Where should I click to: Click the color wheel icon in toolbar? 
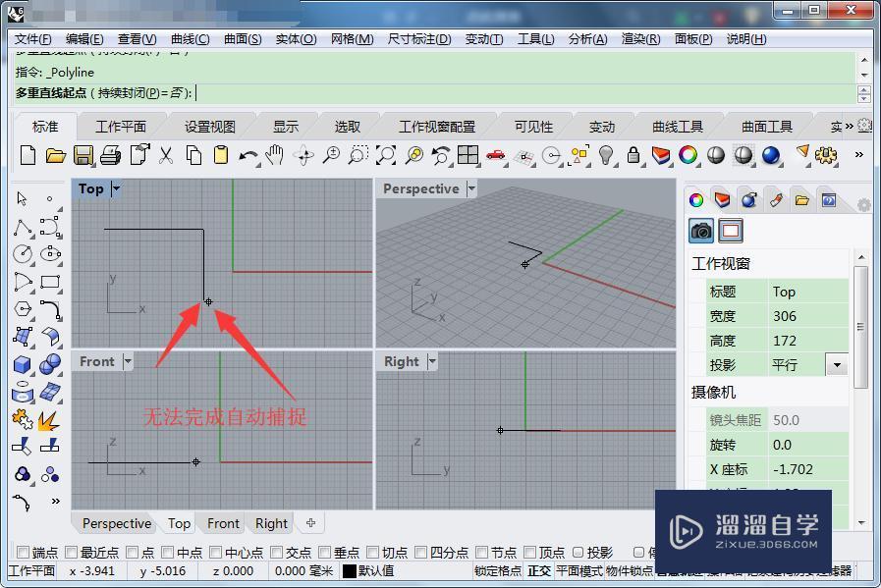688,155
